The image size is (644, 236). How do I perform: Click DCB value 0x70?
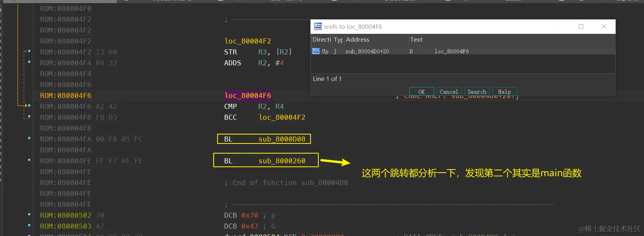[249, 215]
